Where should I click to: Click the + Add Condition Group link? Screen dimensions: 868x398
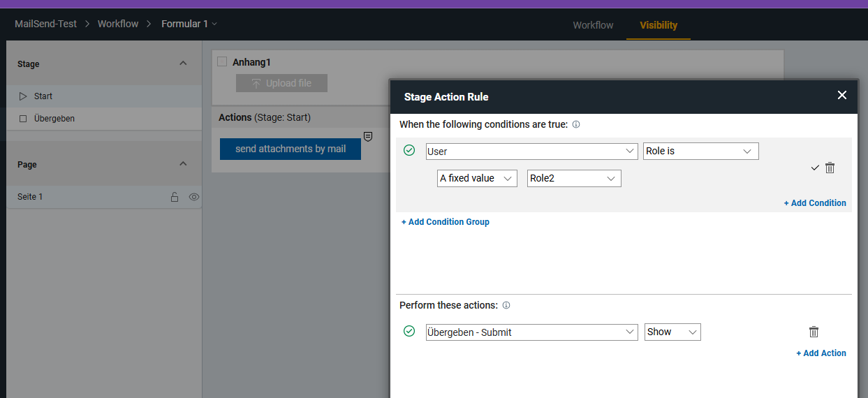click(x=446, y=222)
